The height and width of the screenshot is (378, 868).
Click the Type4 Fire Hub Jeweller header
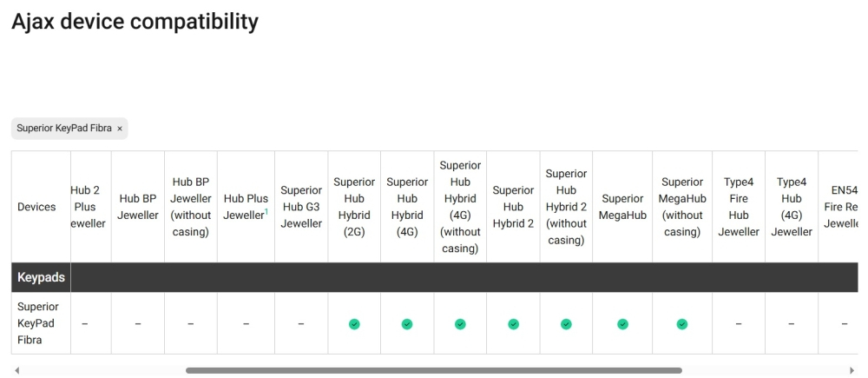[x=739, y=207]
